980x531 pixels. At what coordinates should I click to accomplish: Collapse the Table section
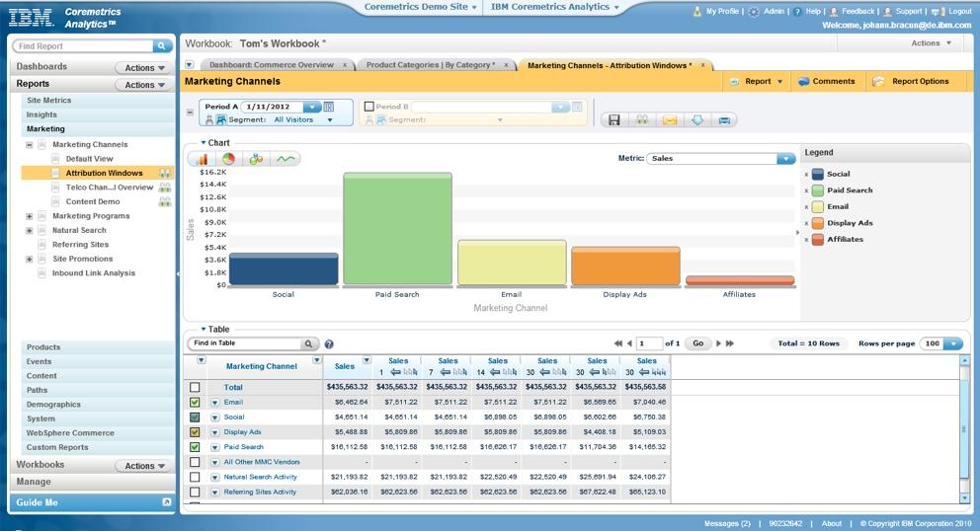click(x=204, y=330)
